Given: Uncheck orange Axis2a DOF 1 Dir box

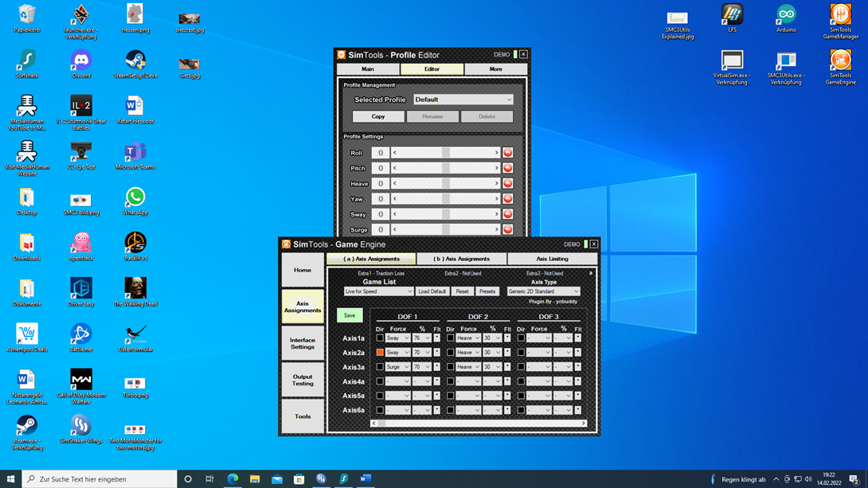Looking at the screenshot, I should 380,353.
